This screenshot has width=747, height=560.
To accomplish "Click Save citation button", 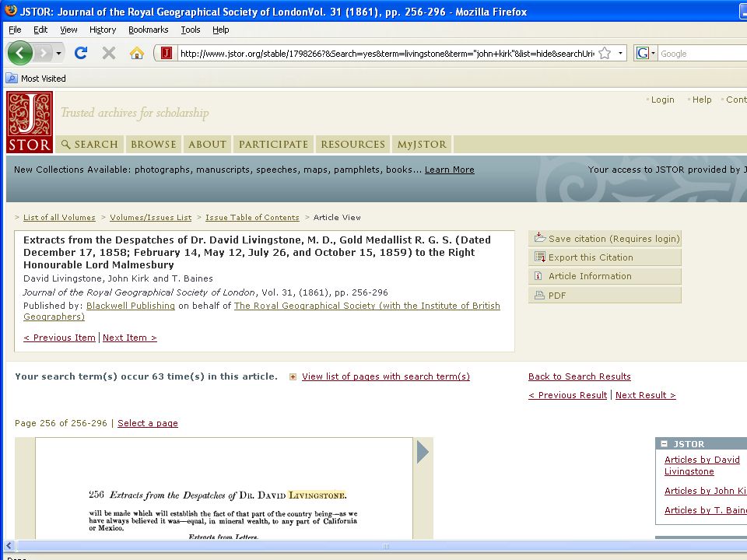I will coord(605,239).
